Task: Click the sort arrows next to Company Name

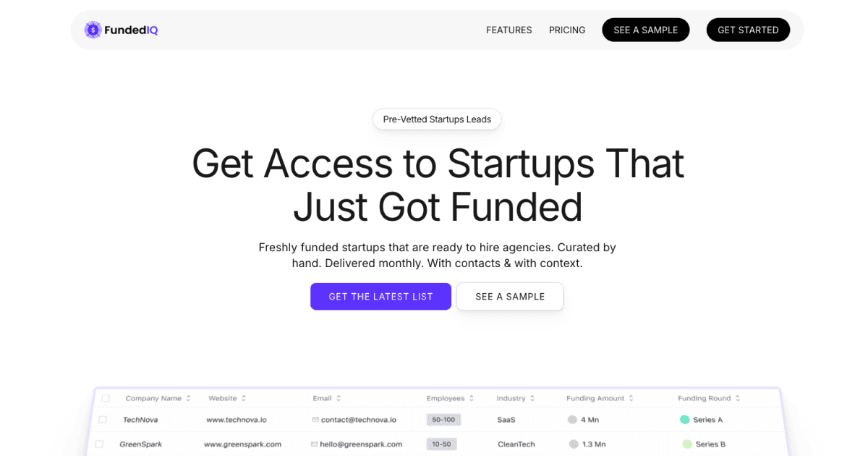Action: pyautogui.click(x=189, y=398)
